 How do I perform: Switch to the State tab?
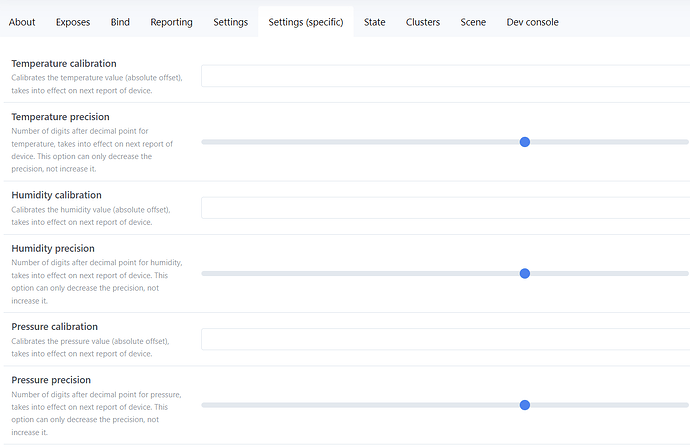tap(375, 22)
